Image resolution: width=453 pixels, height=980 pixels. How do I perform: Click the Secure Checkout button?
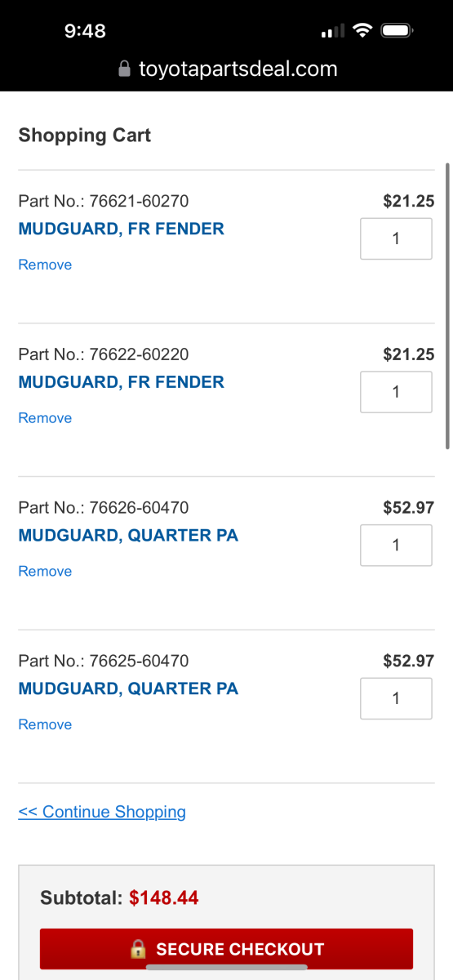[226, 949]
